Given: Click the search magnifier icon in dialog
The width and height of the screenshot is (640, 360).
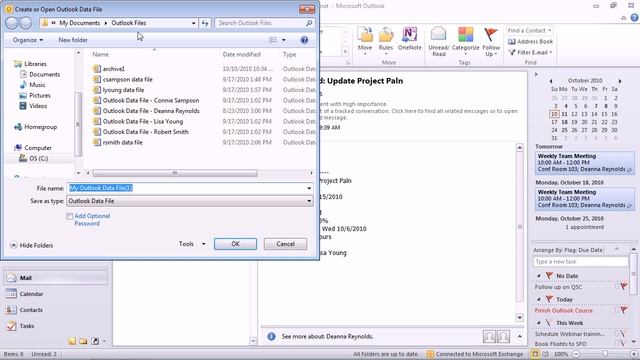Looking at the screenshot, I should (x=309, y=23).
